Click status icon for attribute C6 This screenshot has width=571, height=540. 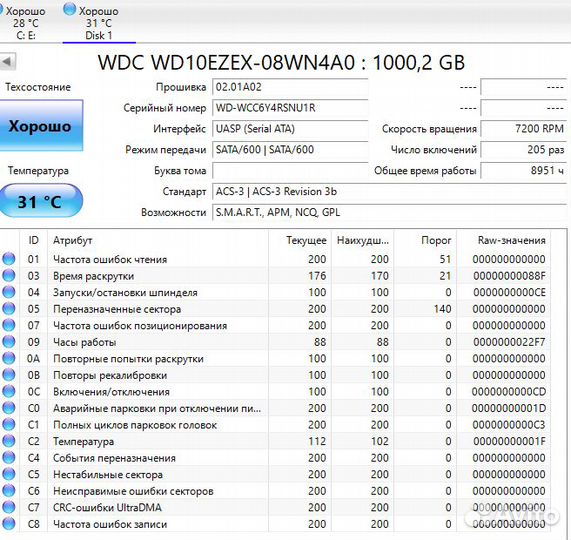9,491
